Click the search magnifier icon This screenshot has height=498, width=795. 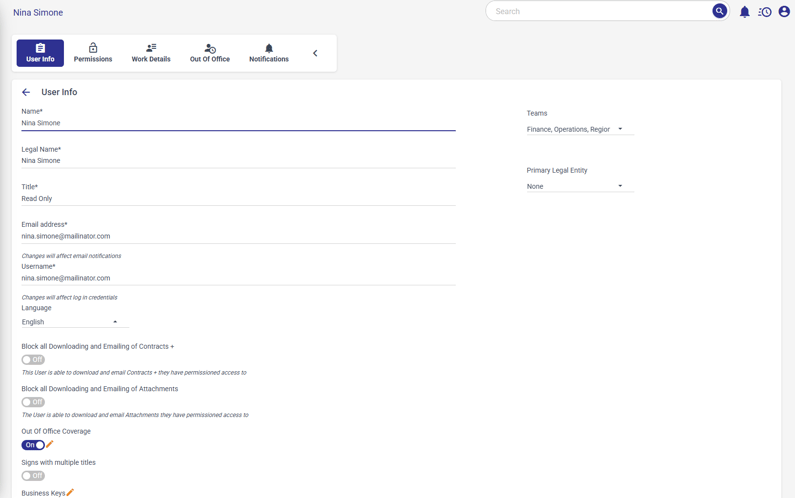(719, 11)
